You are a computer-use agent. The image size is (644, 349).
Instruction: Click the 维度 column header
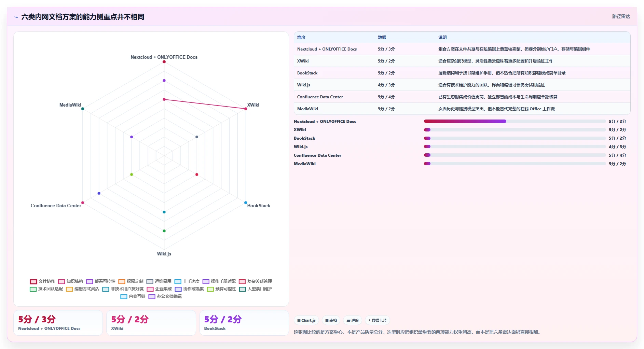[x=301, y=38]
